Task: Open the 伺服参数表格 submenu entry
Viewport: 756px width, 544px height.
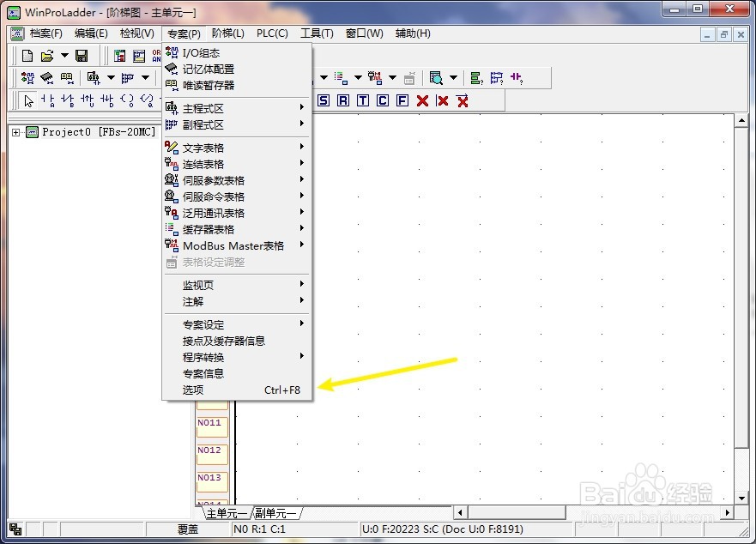Action: (237, 180)
